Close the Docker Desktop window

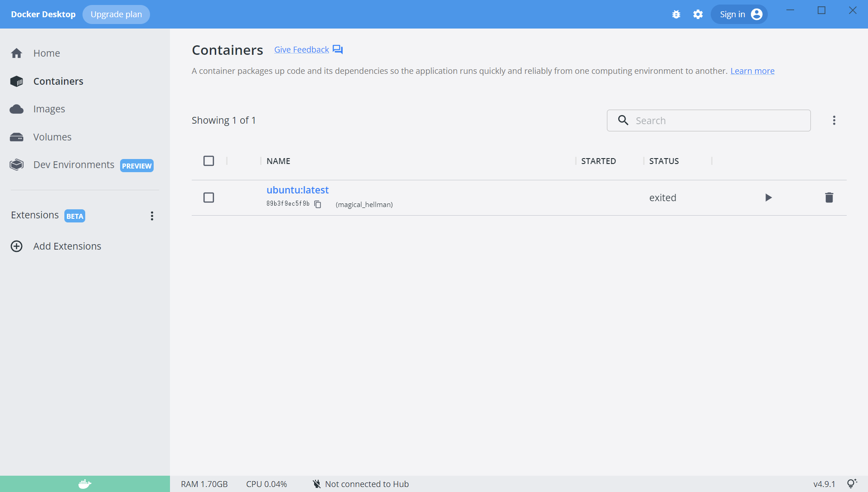click(x=853, y=10)
